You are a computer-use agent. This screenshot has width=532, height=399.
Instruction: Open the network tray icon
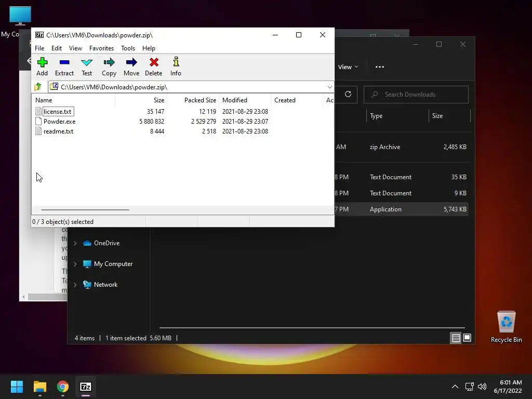pyautogui.click(x=470, y=387)
